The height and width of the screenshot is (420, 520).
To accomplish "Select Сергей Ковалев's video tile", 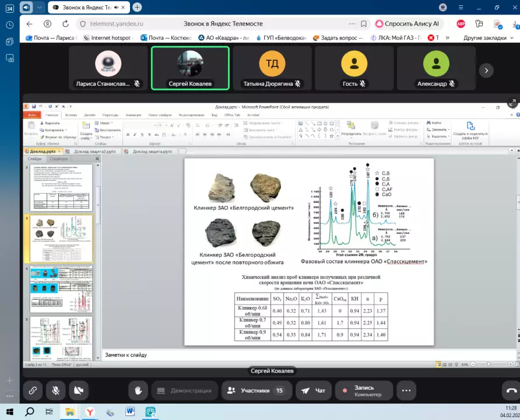I will [190, 68].
